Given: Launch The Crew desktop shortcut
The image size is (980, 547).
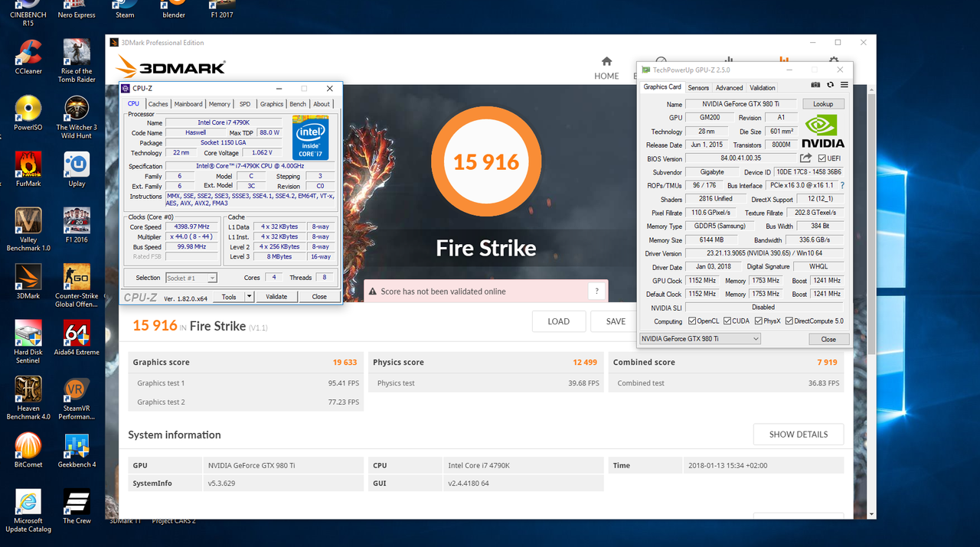Looking at the screenshot, I should point(77,506).
